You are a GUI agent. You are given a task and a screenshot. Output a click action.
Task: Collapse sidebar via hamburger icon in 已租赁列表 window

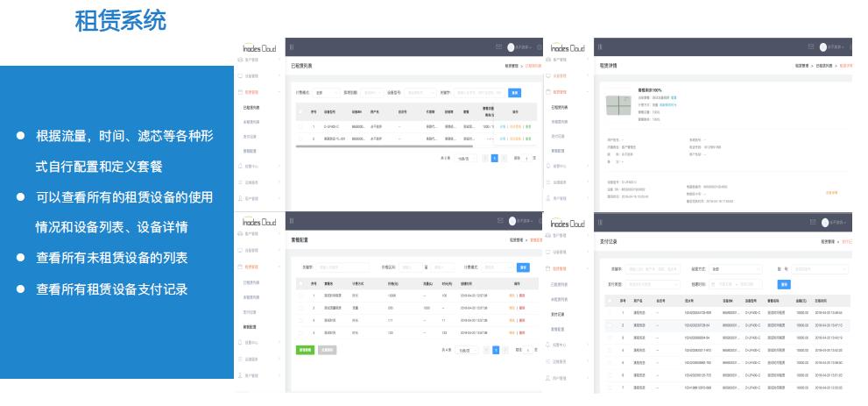tap(292, 47)
